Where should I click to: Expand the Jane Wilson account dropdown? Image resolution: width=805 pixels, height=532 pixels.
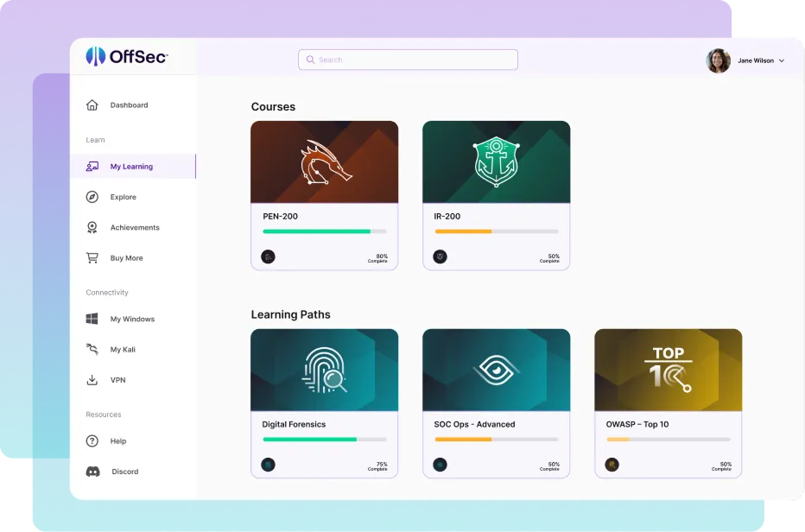pos(782,61)
